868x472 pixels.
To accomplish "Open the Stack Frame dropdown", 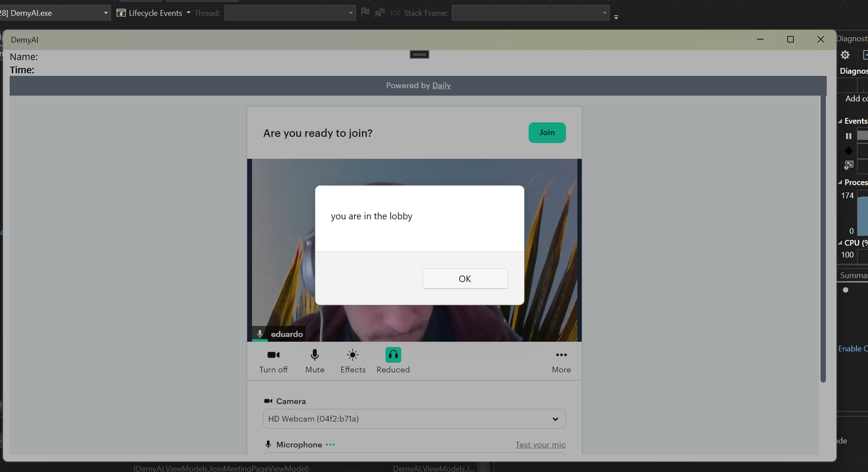I will tap(605, 13).
